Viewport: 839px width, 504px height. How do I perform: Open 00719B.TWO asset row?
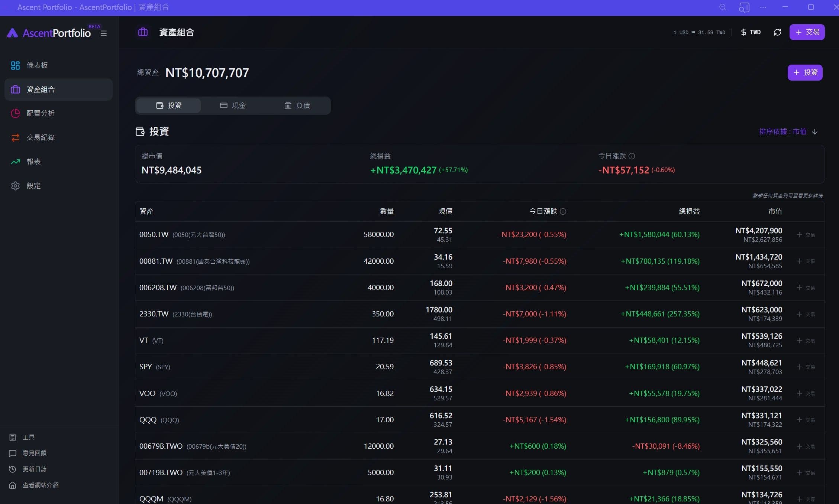click(480, 473)
